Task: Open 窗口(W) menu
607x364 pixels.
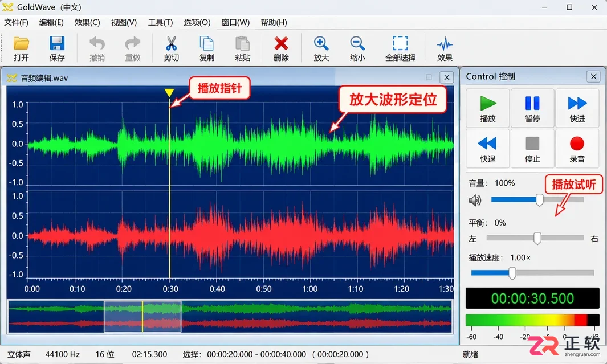Action: click(235, 22)
